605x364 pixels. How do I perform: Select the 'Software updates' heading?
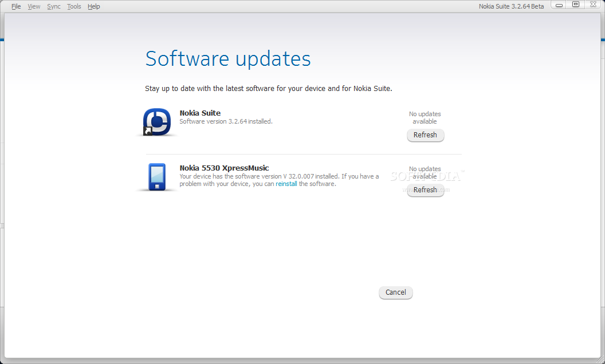click(x=228, y=58)
